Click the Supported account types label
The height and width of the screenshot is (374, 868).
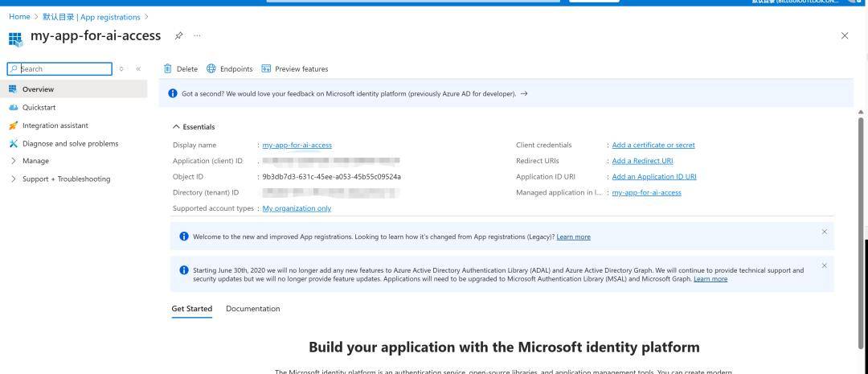pyautogui.click(x=213, y=208)
